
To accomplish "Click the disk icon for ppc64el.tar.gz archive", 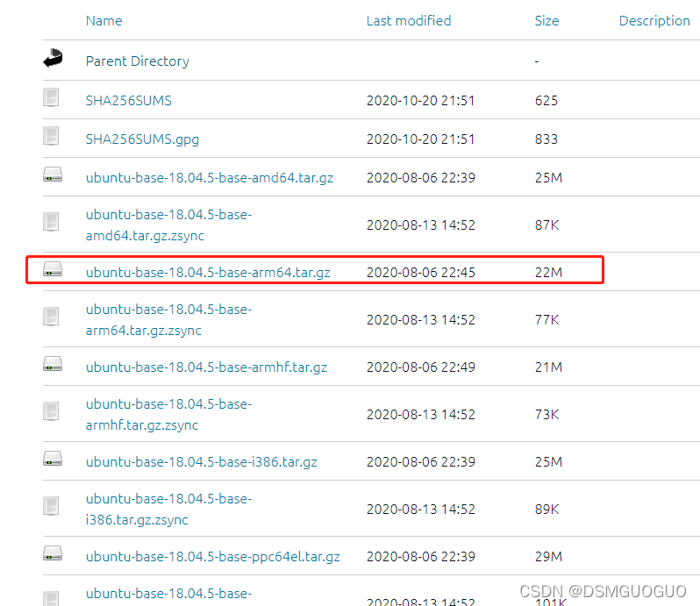I will 53,553.
